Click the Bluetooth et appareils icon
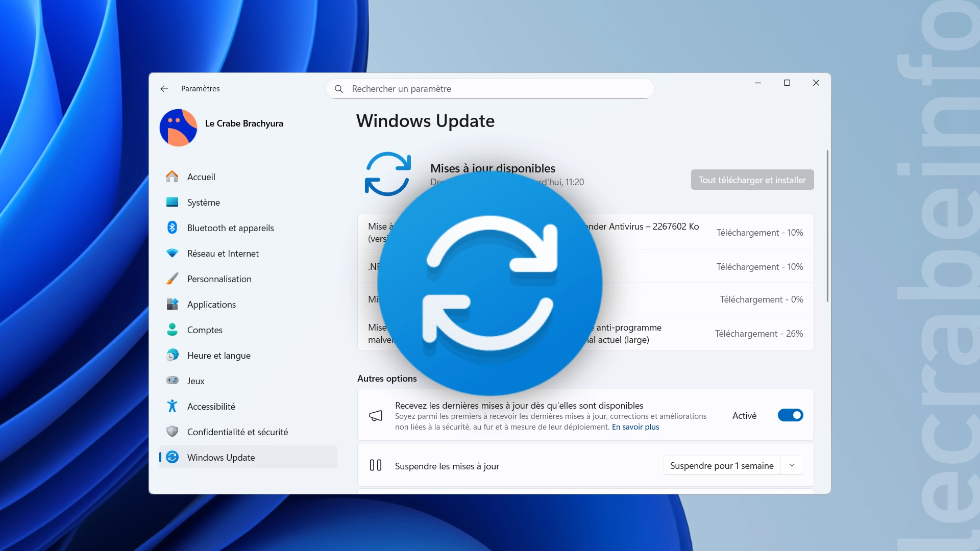Viewport: 980px width, 551px height. (172, 228)
